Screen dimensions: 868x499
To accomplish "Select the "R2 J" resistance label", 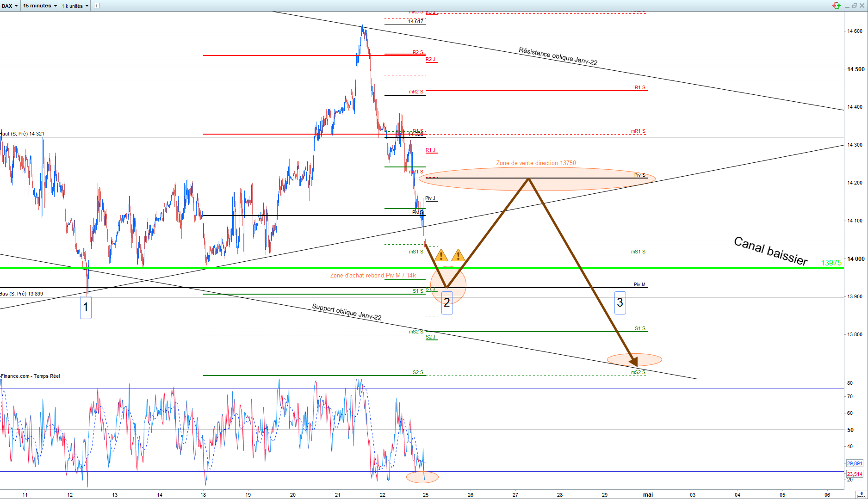I will 430,59.
